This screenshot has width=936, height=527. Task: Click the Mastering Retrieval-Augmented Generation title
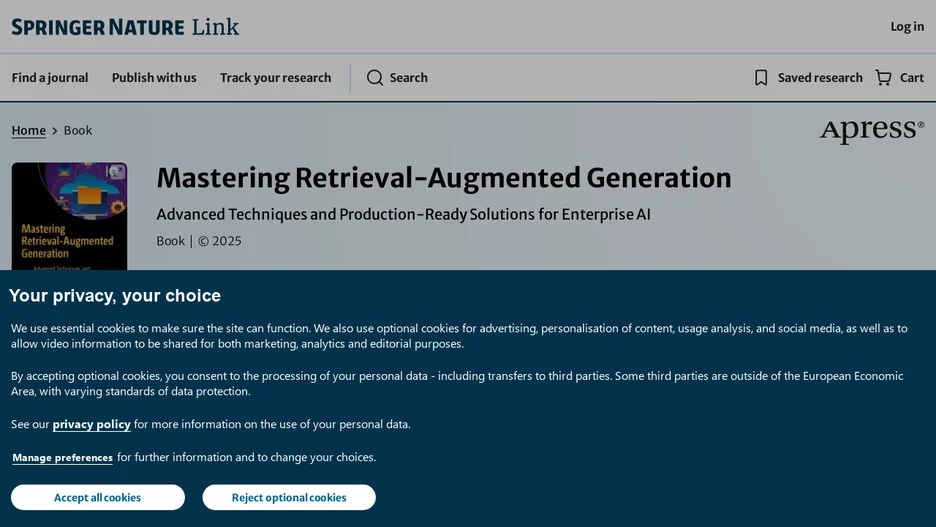point(444,178)
